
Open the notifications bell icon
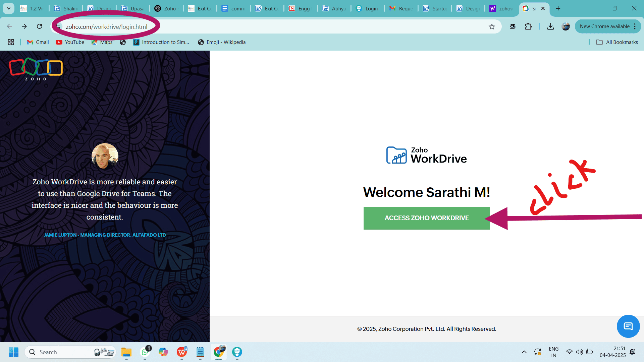[632, 352]
